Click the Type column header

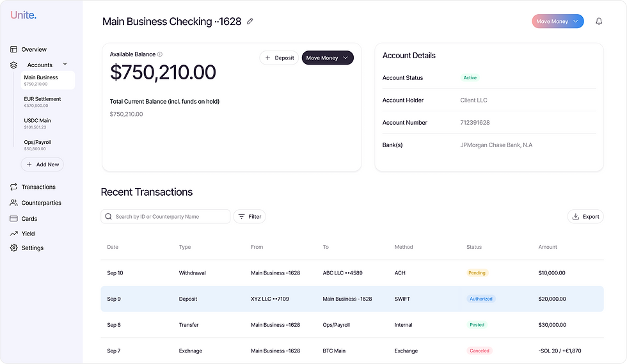click(x=185, y=247)
